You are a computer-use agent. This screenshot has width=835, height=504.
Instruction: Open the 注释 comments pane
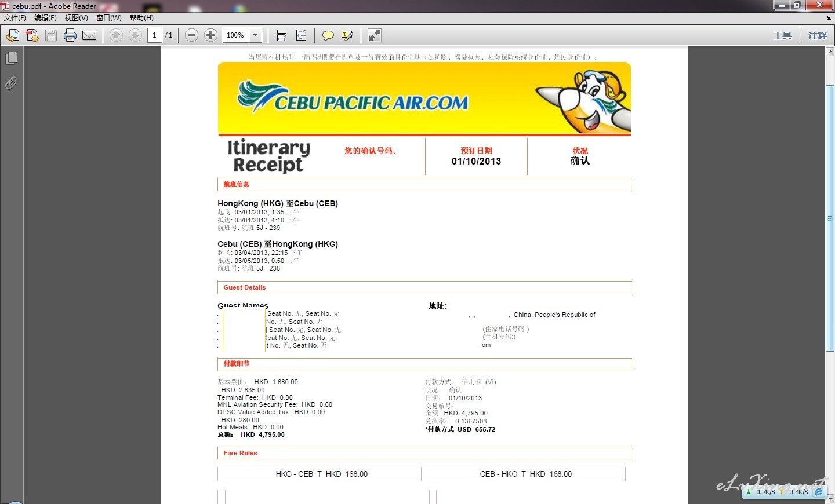(818, 35)
